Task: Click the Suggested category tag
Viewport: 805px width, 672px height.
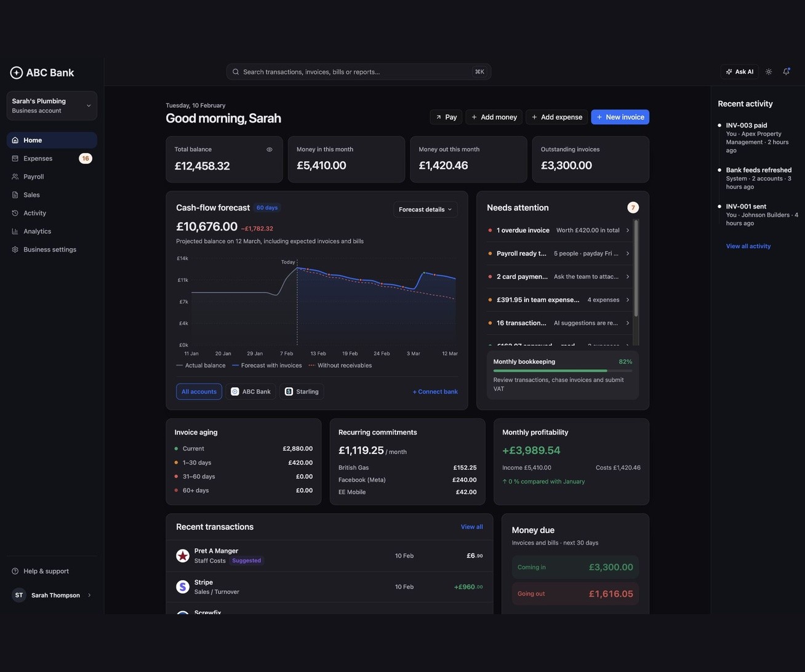Action: coord(247,561)
